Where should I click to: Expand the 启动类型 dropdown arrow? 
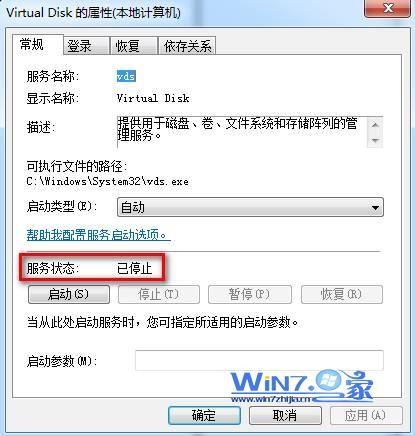[x=375, y=208]
